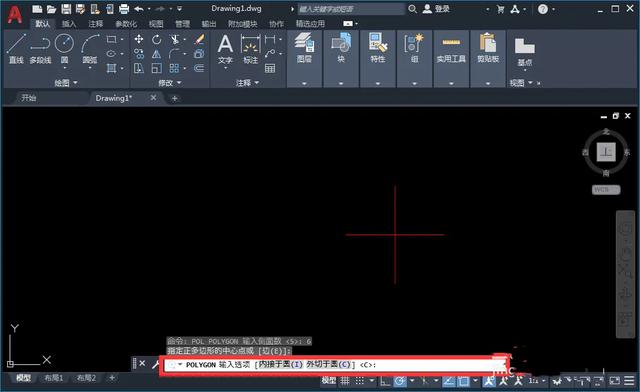Toggle 2D object snap square icon

(464, 381)
